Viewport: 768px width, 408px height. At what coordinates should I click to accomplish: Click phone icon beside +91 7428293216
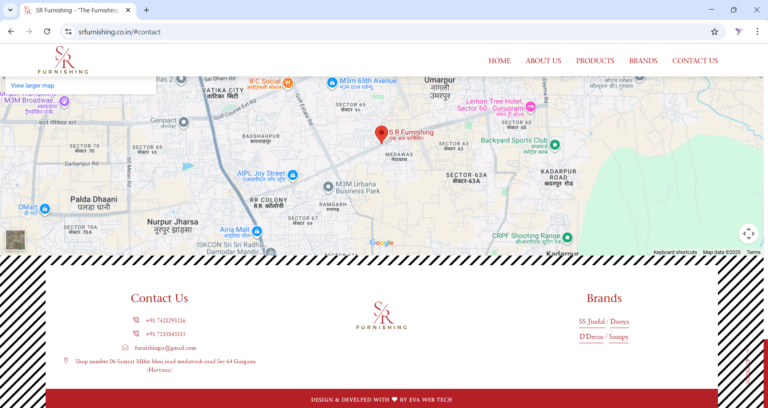[136, 320]
